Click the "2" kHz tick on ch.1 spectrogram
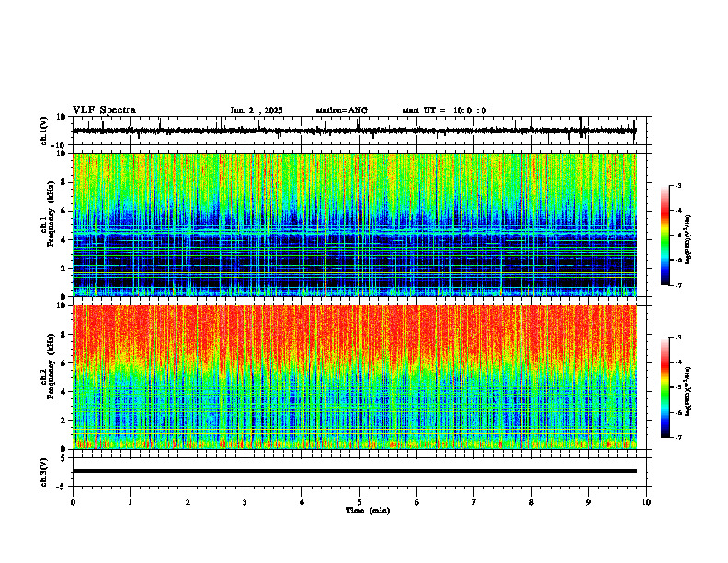The height and width of the screenshot is (563, 728). point(64,269)
